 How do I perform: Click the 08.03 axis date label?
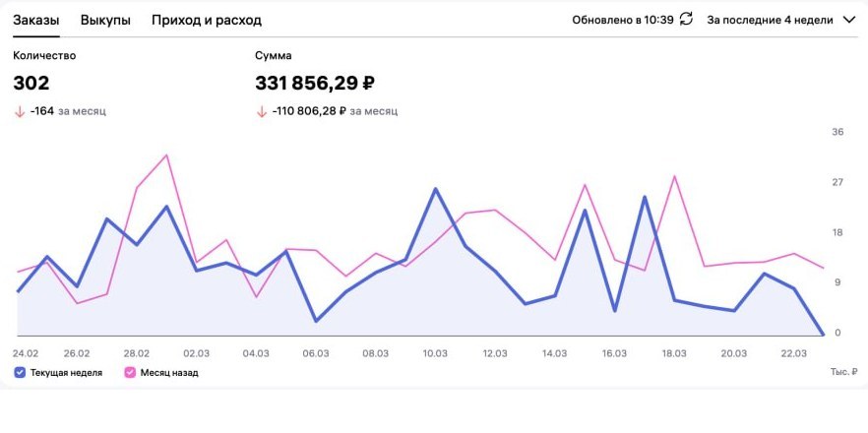(375, 353)
